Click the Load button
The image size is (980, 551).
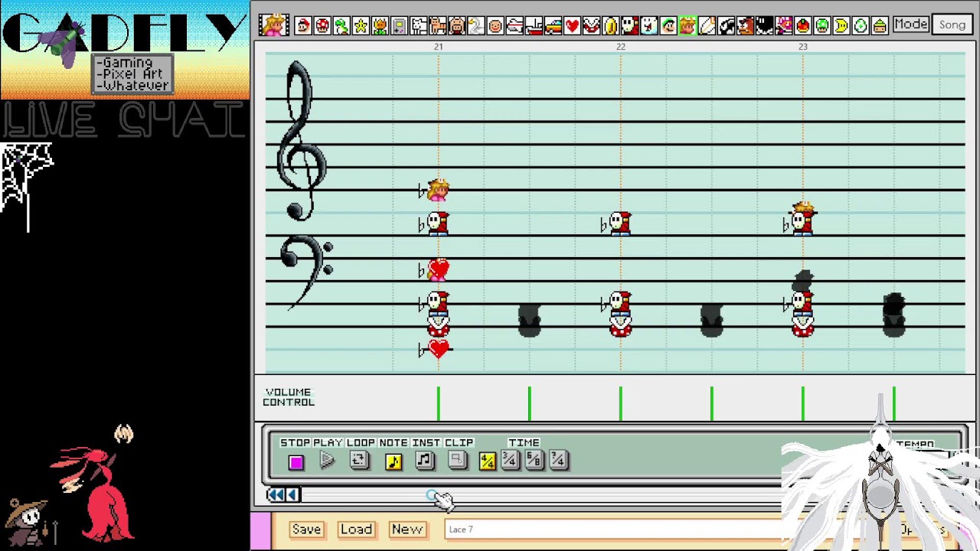pos(356,530)
